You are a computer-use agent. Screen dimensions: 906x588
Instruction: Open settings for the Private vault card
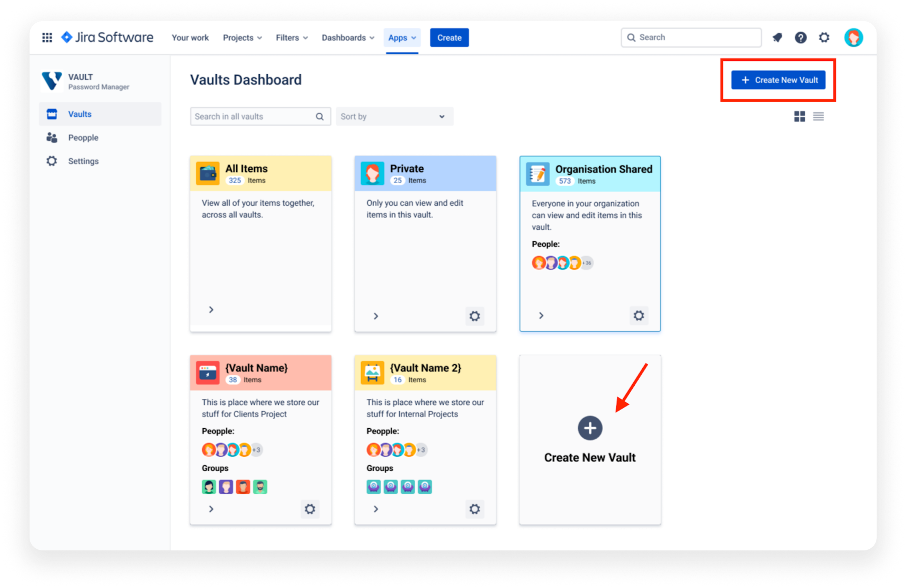(x=474, y=316)
